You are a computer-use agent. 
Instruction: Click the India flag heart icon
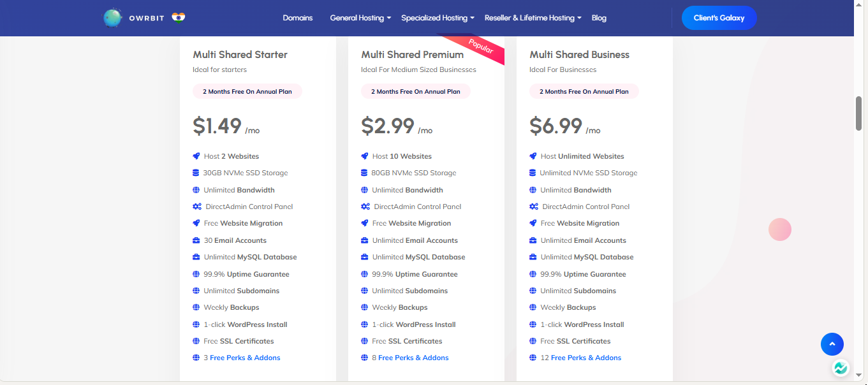[179, 18]
